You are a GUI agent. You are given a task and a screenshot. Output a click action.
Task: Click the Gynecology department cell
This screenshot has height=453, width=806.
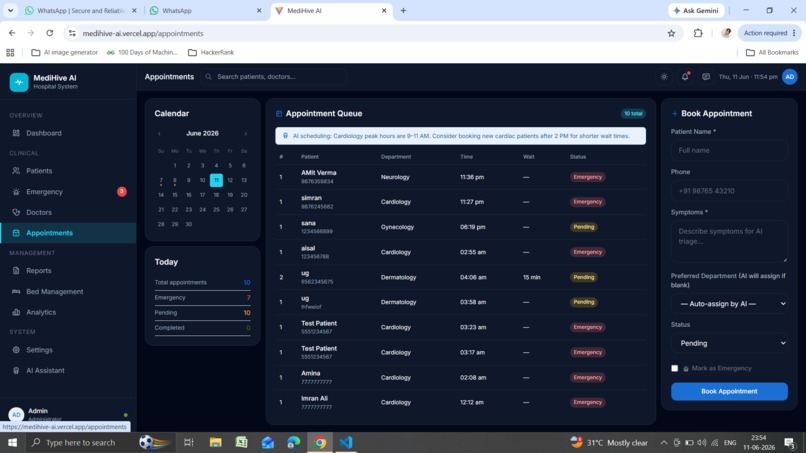397,227
